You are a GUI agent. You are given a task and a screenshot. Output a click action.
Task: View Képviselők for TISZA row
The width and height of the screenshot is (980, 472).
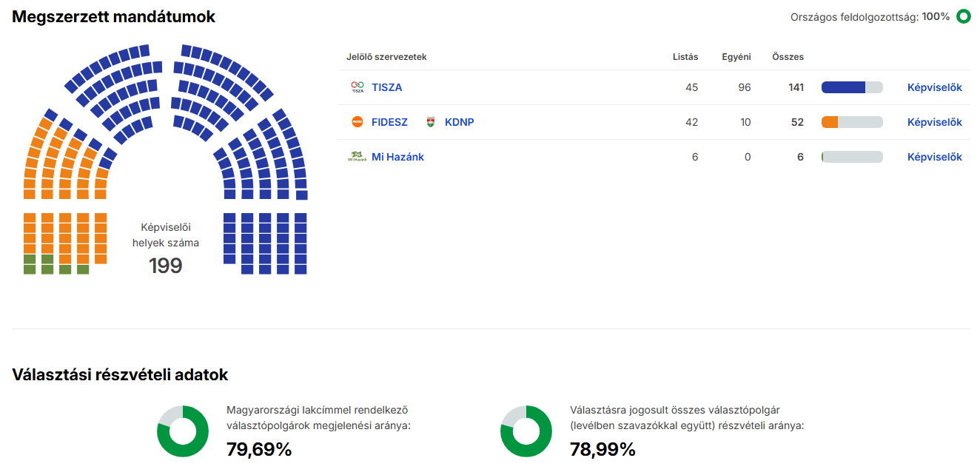pos(934,87)
